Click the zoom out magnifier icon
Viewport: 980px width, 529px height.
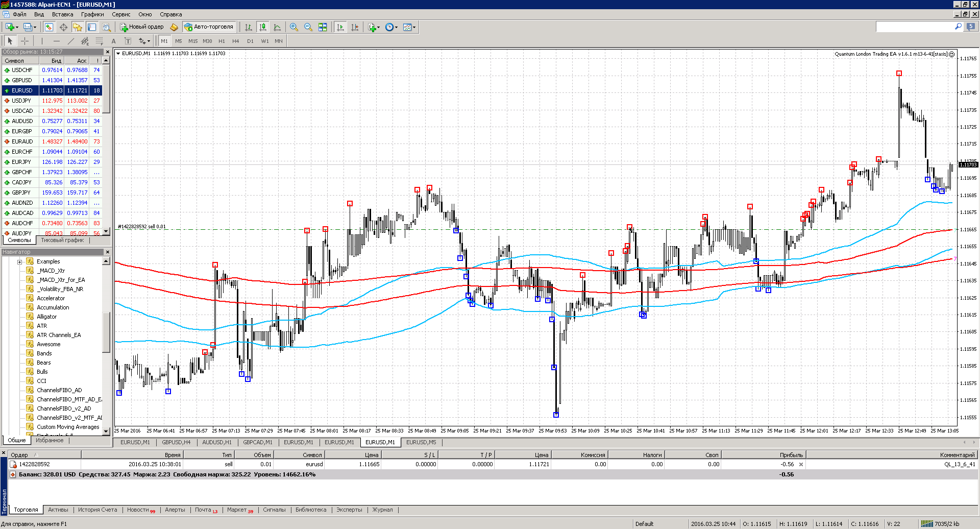(x=308, y=27)
